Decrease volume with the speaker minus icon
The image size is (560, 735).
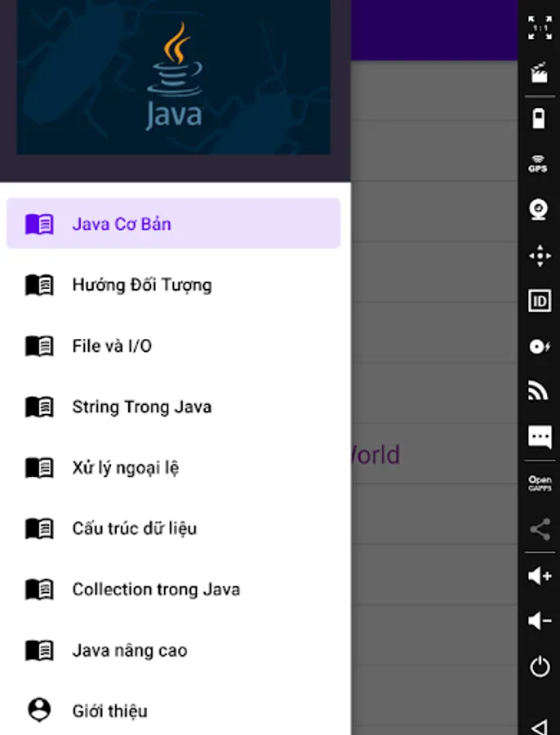pos(540,621)
